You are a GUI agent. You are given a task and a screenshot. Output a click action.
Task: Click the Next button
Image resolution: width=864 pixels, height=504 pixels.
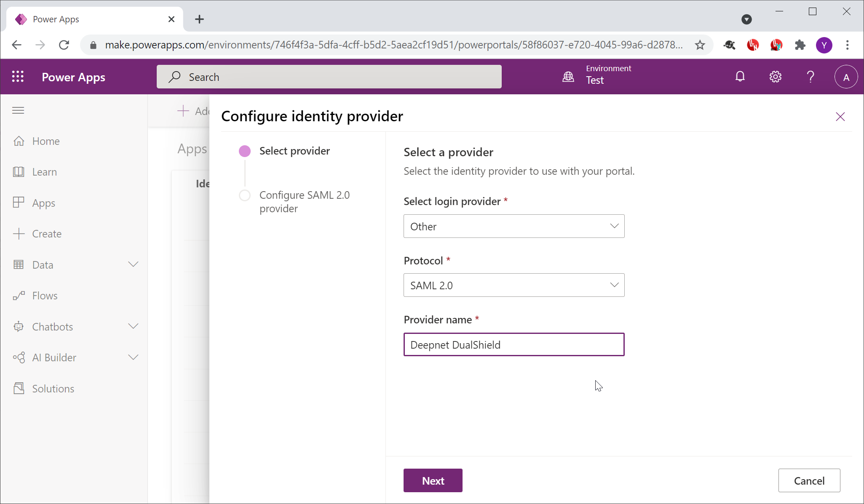[433, 480]
